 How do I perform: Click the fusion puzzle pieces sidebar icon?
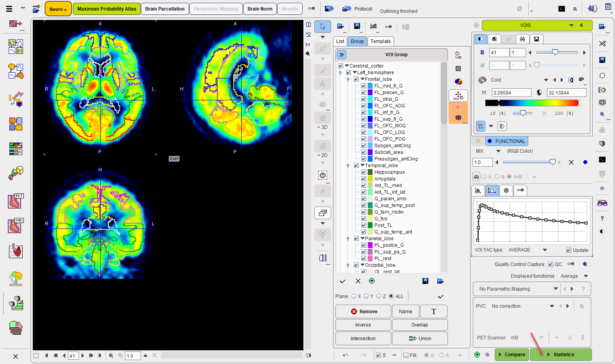click(16, 124)
